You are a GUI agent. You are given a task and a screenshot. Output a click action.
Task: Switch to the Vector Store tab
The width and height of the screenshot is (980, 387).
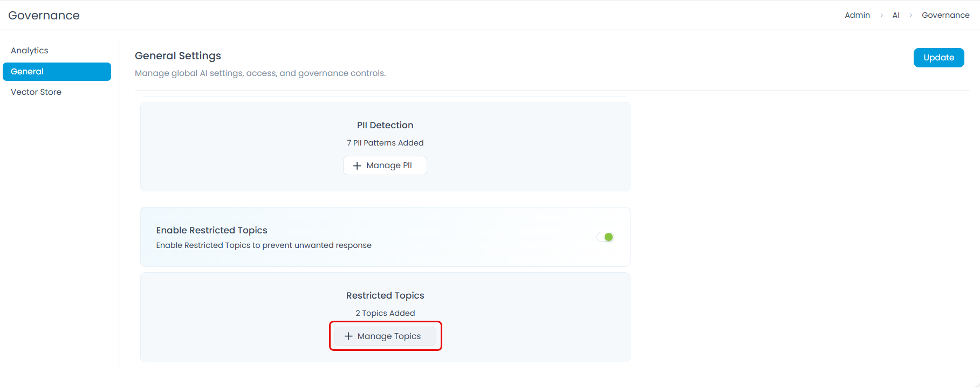click(36, 92)
